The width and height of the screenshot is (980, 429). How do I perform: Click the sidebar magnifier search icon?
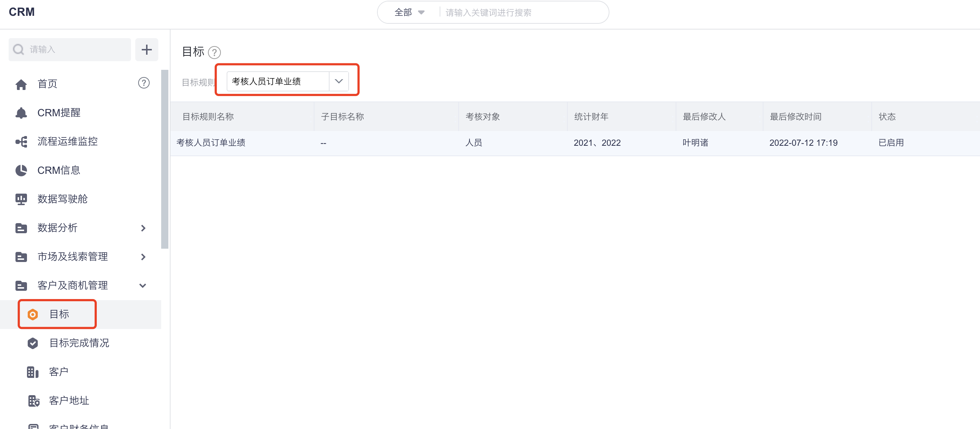(x=18, y=49)
